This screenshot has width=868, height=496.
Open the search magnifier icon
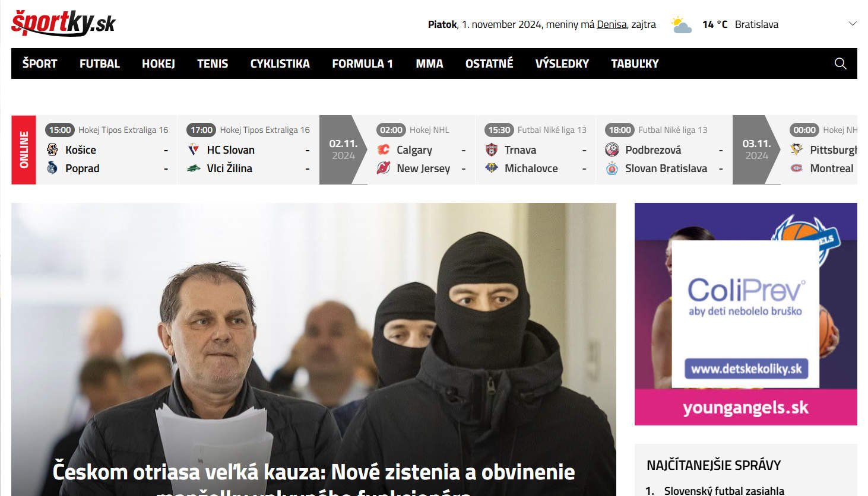[x=840, y=63]
